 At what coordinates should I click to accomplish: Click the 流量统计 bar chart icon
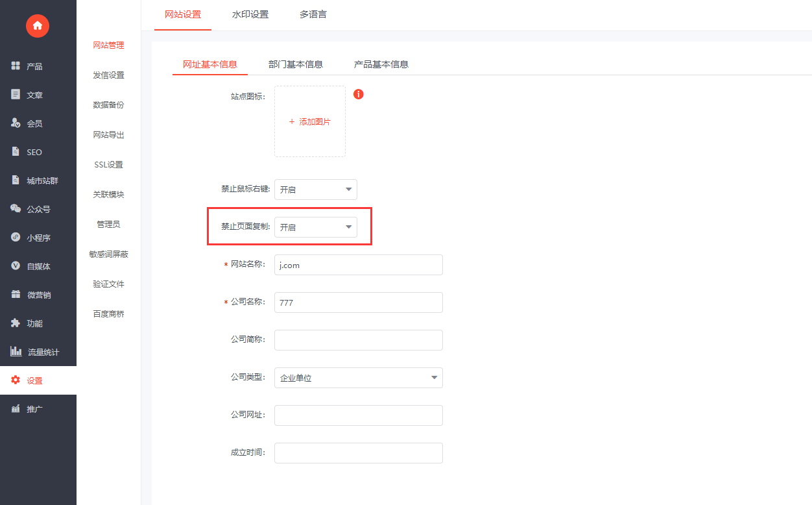pyautogui.click(x=16, y=352)
